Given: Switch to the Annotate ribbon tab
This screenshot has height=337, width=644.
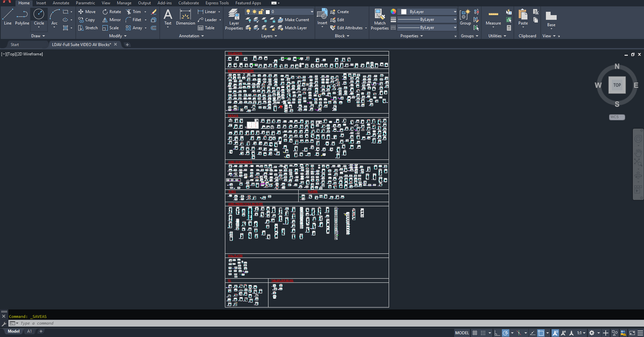Looking at the screenshot, I should [61, 3].
